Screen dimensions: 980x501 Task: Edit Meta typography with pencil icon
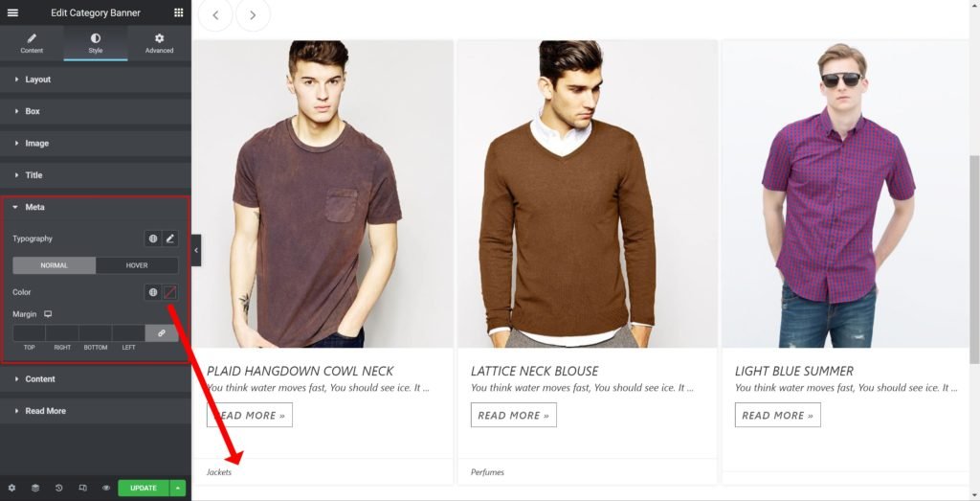click(170, 239)
